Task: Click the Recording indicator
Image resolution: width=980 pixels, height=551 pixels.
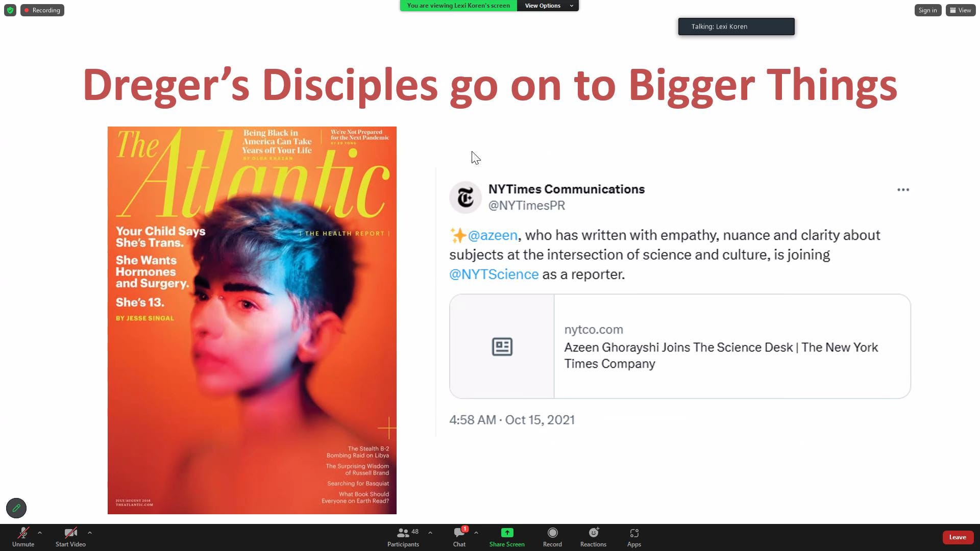Action: pos(42,10)
